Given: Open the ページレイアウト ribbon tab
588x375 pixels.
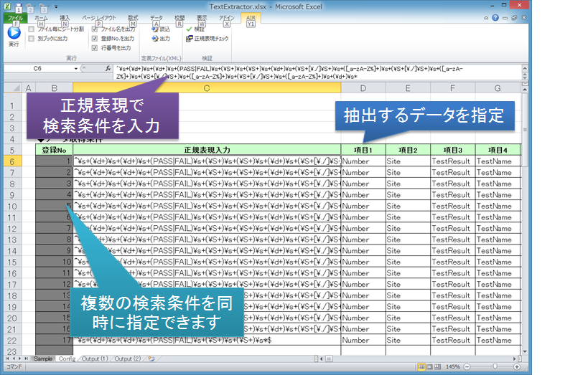Looking at the screenshot, I should click(x=99, y=18).
